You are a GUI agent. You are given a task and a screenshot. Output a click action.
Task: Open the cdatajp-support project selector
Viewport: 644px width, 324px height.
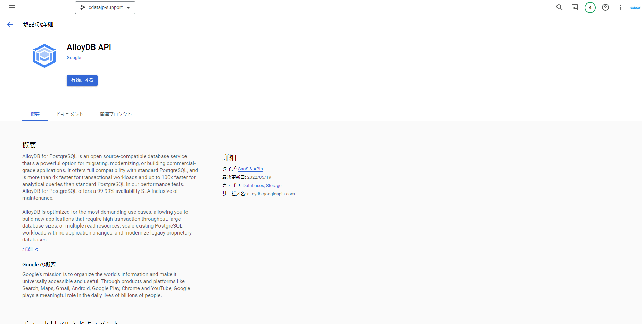(x=105, y=8)
